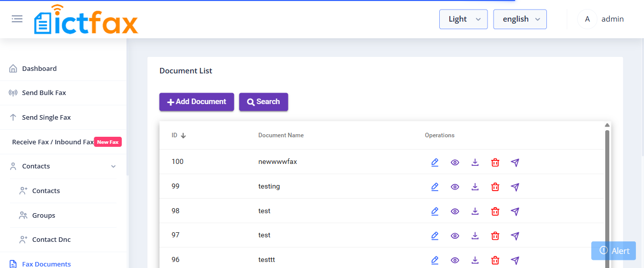Open Groups page
Screen dimensions: 644x268
(x=43, y=215)
